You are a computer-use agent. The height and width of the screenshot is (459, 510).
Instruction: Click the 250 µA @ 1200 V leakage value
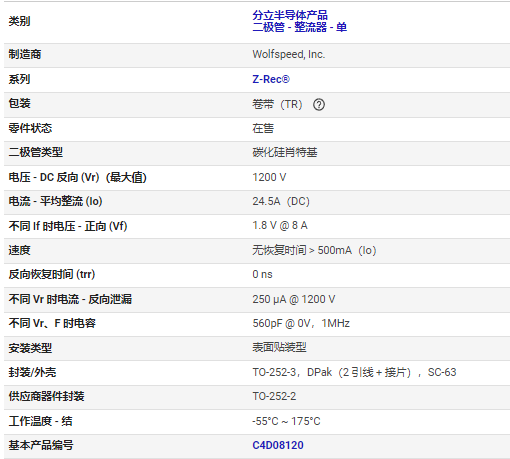(x=294, y=299)
